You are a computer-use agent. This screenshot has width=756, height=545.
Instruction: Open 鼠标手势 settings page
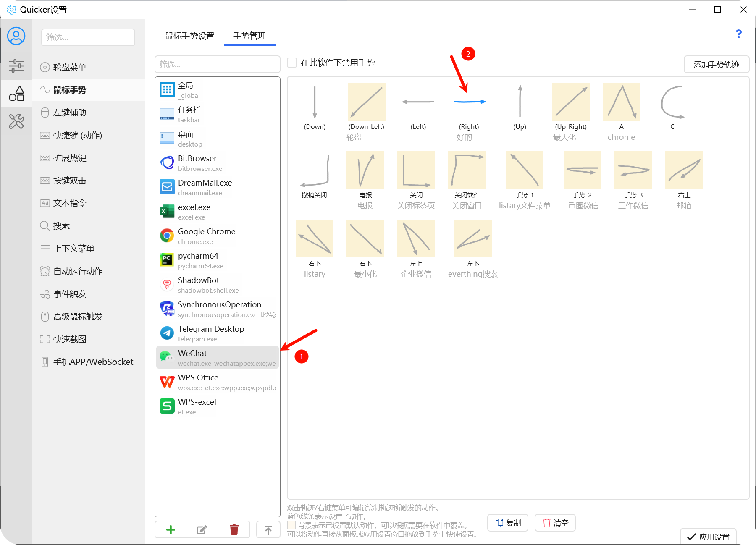(89, 90)
